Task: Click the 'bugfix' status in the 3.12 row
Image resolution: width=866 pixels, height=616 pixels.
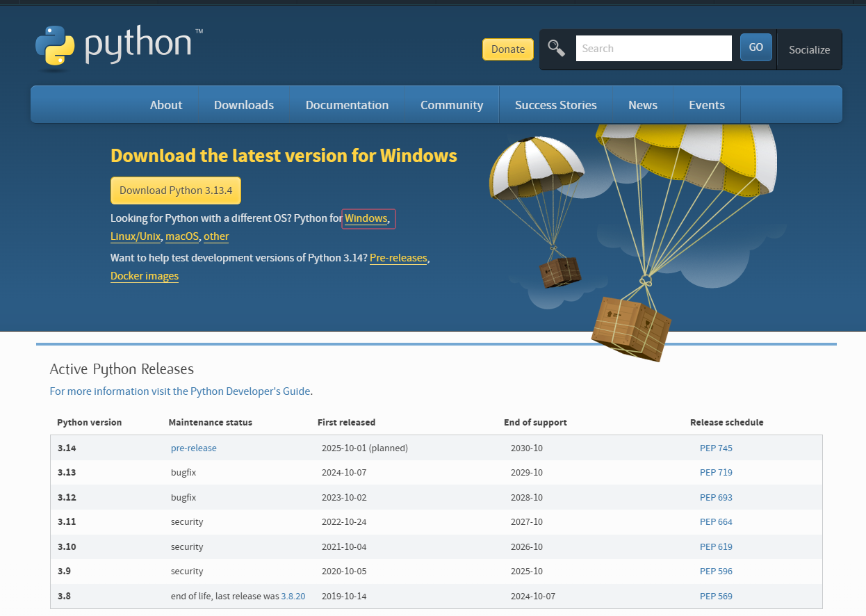Action: [x=183, y=498]
